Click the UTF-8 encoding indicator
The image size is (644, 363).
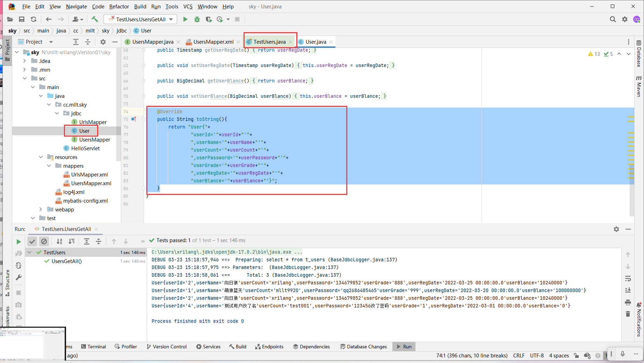pos(537,356)
